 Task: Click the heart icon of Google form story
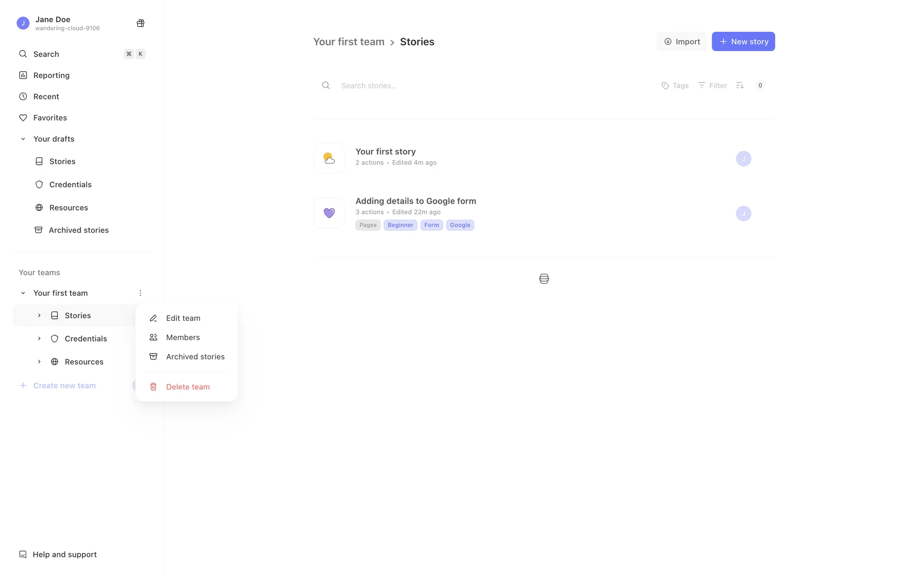point(329,213)
